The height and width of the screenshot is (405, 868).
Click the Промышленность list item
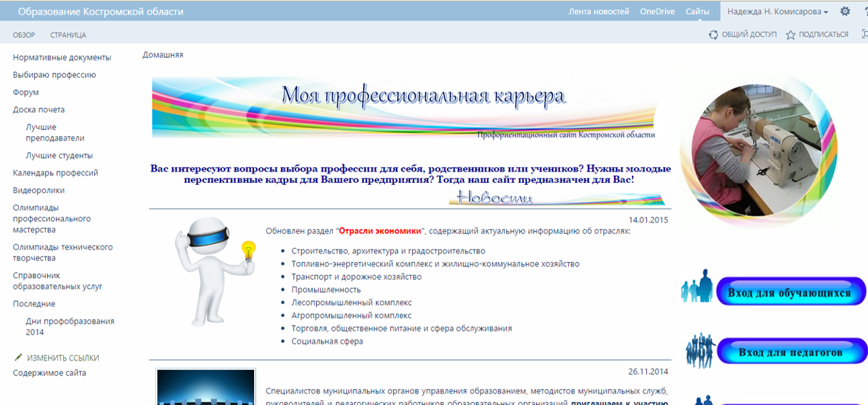326,289
